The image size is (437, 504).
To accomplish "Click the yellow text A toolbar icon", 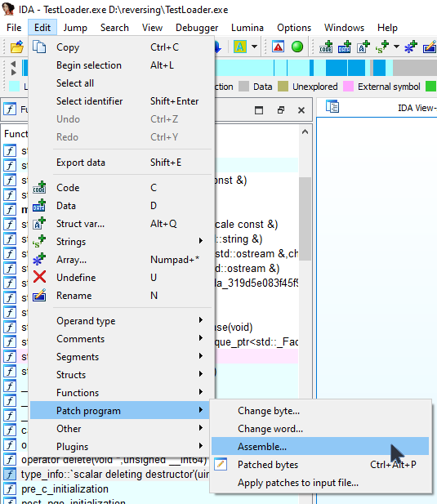I will click(240, 47).
